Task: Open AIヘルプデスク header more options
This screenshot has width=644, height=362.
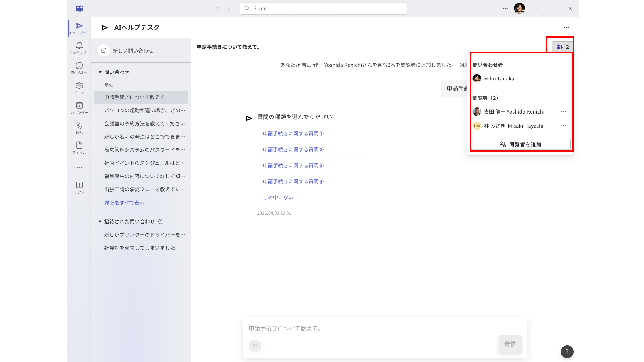Action: tap(566, 28)
